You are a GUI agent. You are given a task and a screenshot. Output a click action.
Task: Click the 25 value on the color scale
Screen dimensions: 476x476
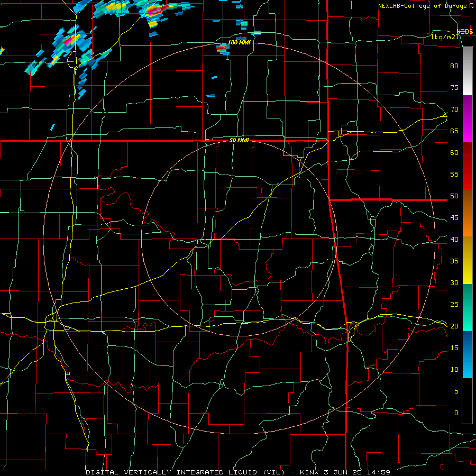coord(454,305)
